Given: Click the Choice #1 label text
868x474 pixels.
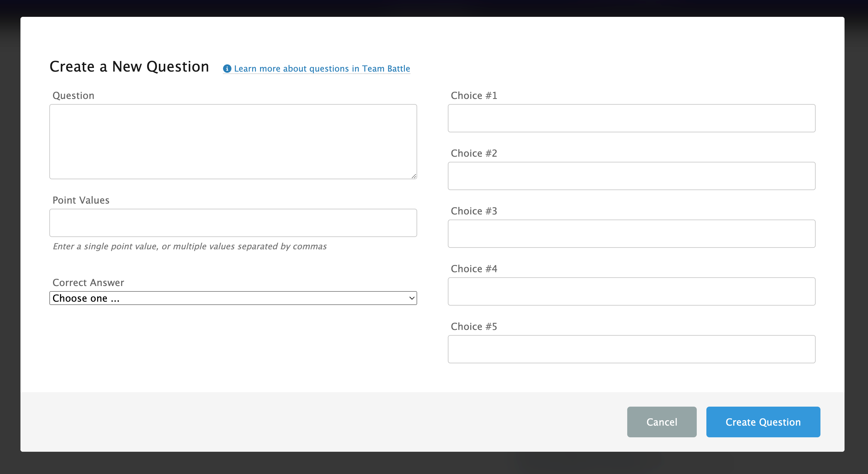Looking at the screenshot, I should coord(474,96).
